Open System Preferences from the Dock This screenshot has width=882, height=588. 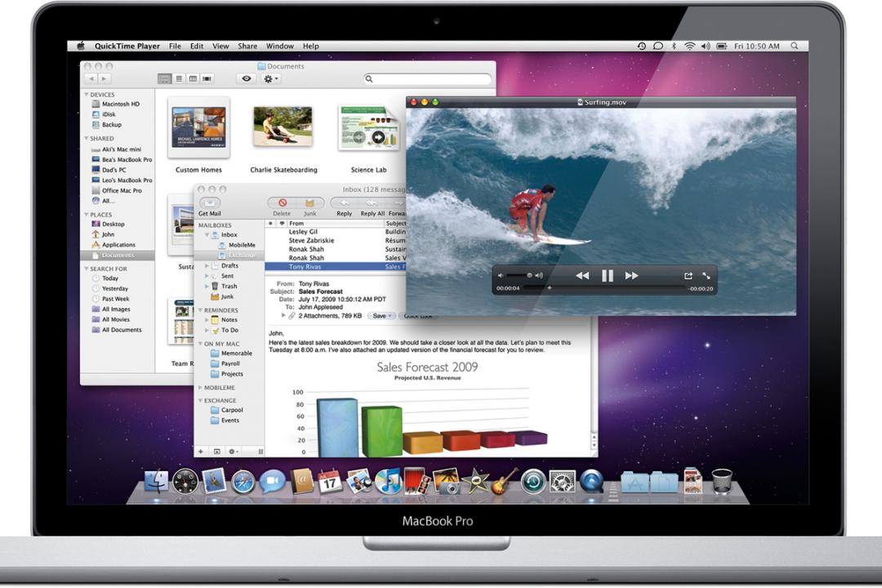pos(563,482)
